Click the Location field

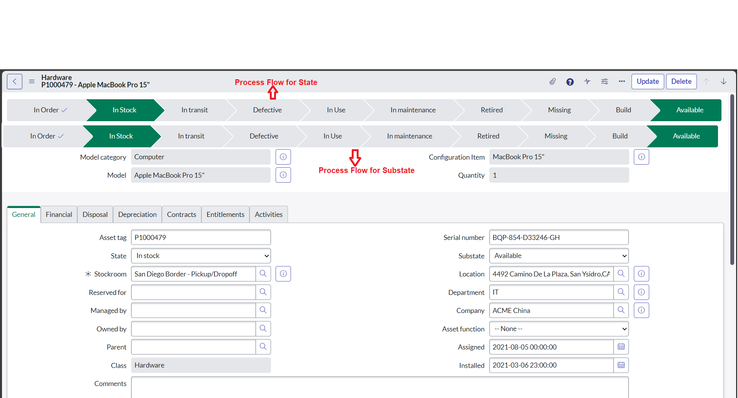551,274
